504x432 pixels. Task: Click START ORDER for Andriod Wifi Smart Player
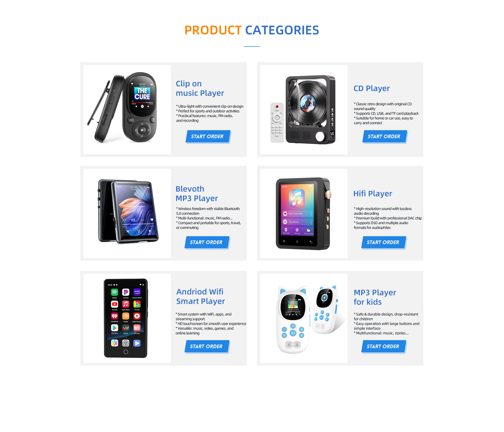pos(207,346)
